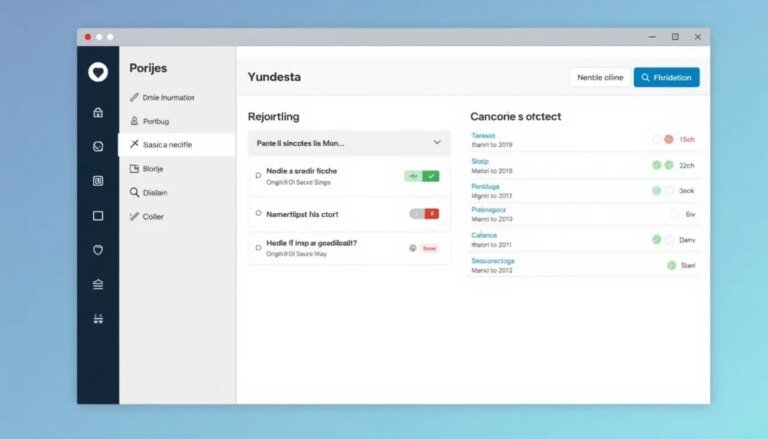
Task: Click the 22ch value in Staip row
Action: tap(687, 166)
